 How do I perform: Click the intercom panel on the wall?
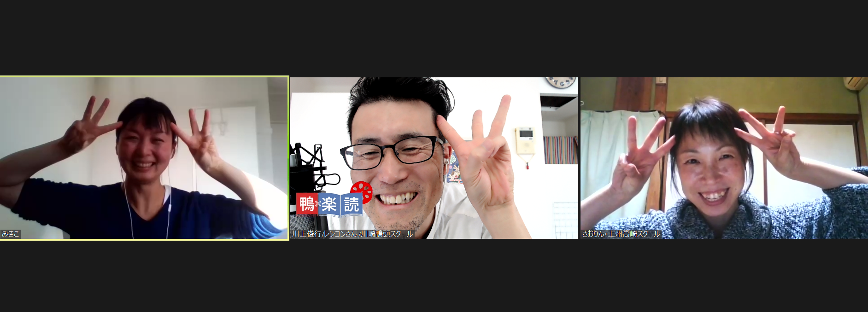click(x=524, y=141)
